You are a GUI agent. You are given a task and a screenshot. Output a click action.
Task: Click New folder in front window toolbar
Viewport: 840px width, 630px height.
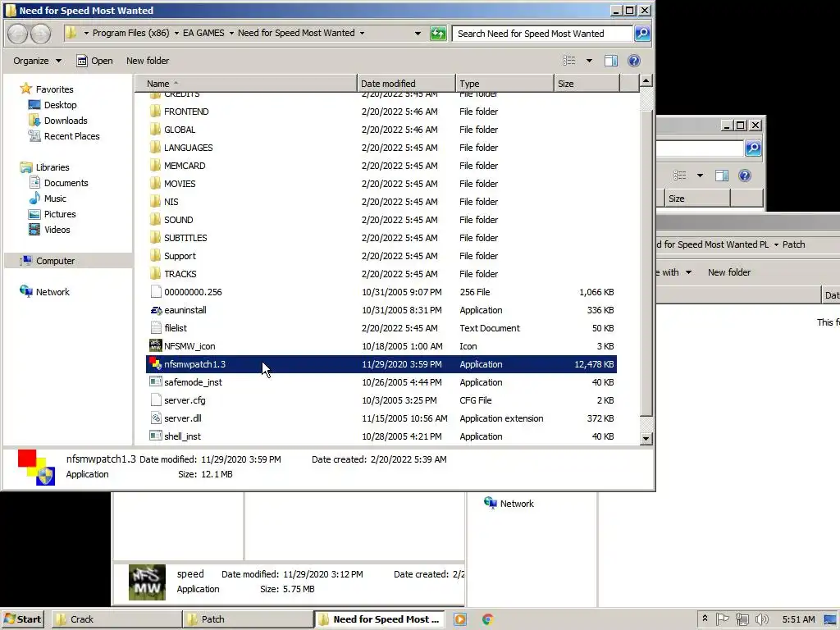tap(148, 61)
